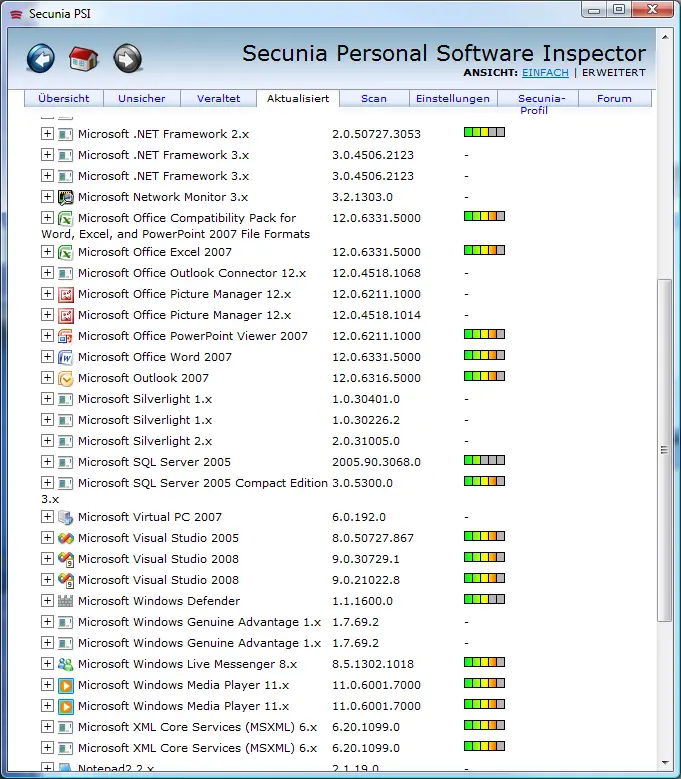Click the Microsoft Virtual PC 2007 icon

click(66, 517)
